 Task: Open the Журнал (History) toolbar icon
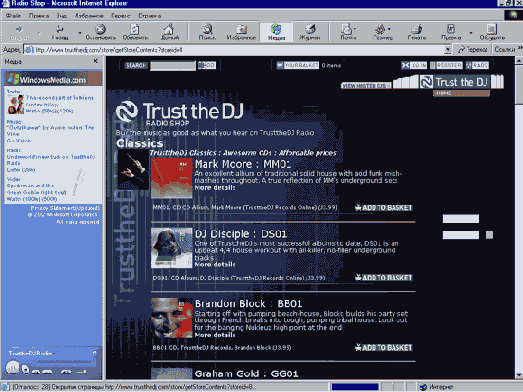click(310, 29)
